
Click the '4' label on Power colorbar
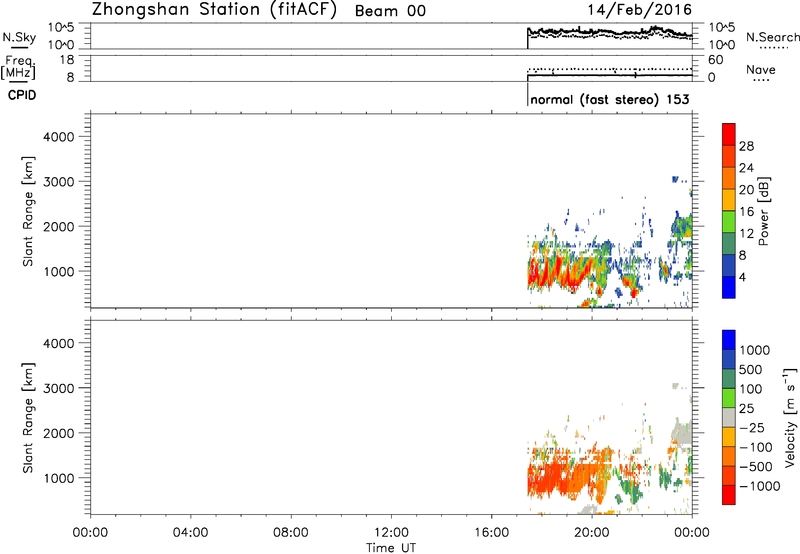coord(742,277)
